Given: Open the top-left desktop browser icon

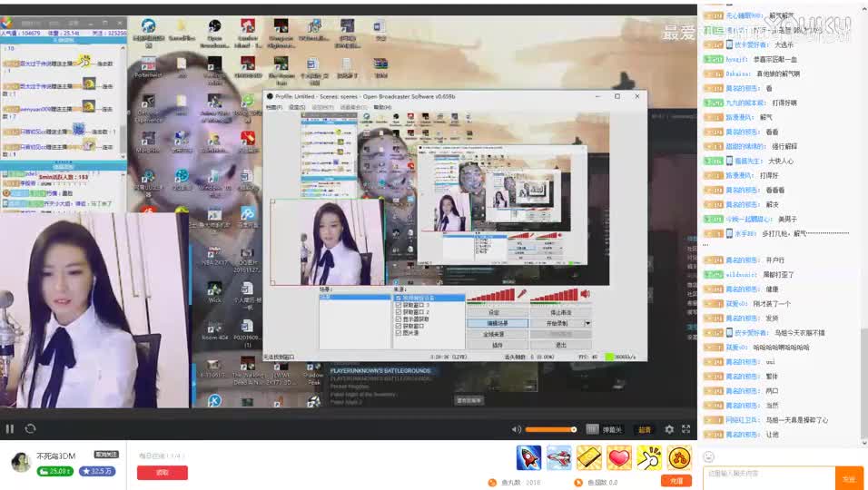Looking at the screenshot, I should click(x=148, y=34).
